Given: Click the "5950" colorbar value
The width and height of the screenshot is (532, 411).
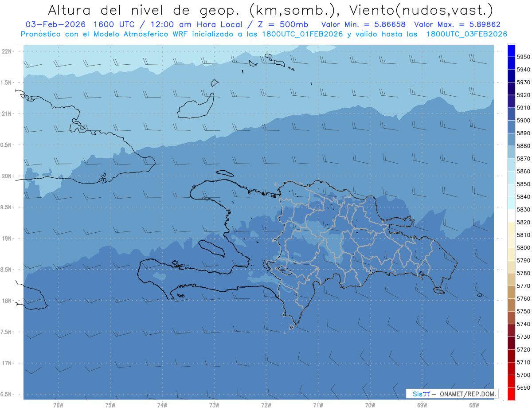Looking at the screenshot, I should coord(524,57).
